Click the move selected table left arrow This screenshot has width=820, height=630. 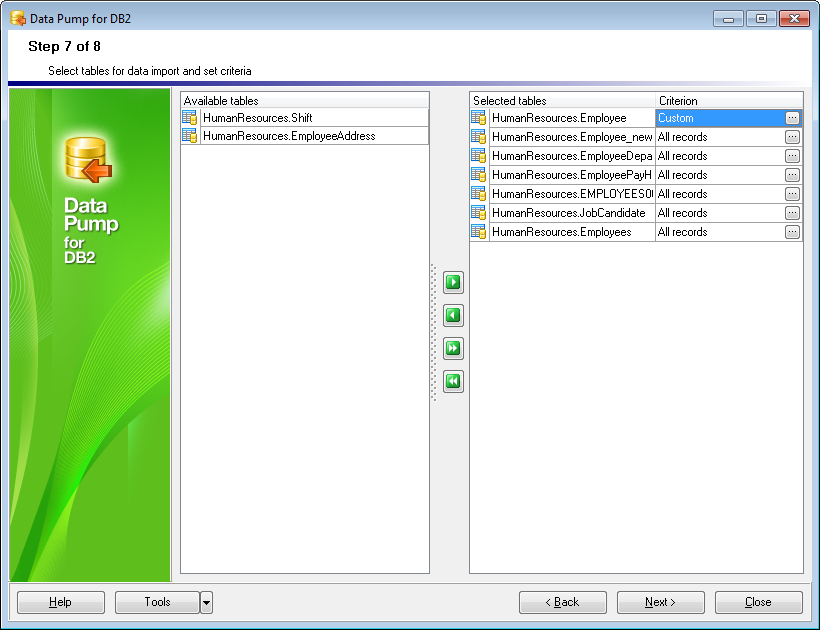click(x=453, y=316)
